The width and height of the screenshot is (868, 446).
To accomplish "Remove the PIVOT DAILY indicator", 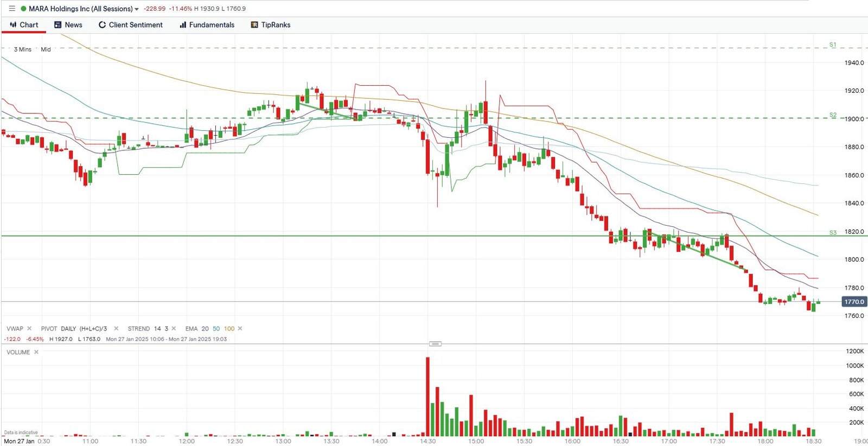I will pyautogui.click(x=116, y=329).
